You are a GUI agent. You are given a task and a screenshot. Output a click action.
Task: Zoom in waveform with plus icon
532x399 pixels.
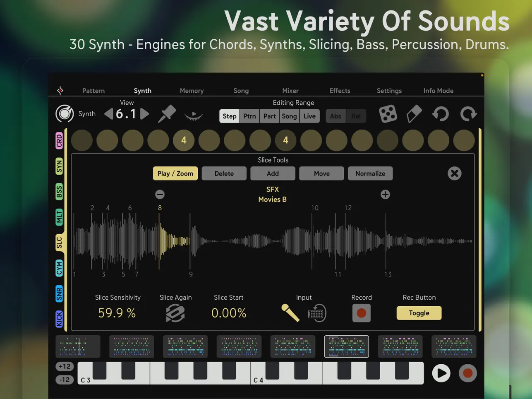385,194
